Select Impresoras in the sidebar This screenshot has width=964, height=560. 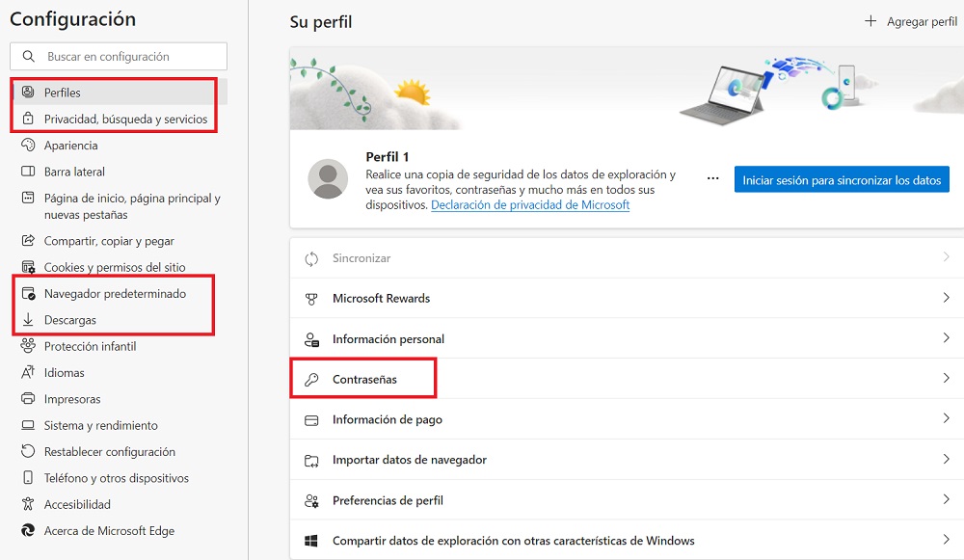(x=119, y=399)
